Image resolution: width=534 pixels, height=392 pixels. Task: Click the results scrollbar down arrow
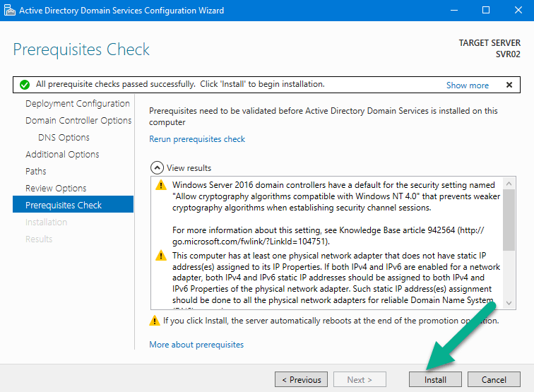coord(509,303)
